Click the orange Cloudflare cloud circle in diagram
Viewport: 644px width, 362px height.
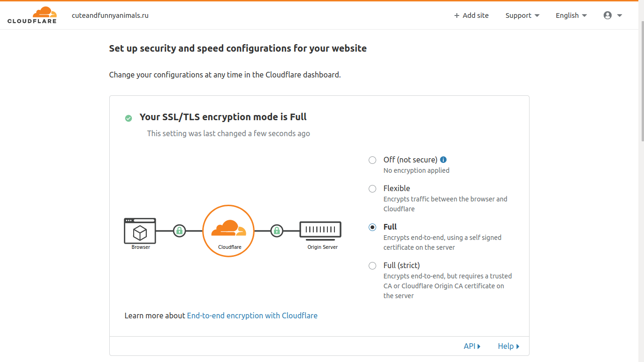pos(228,231)
